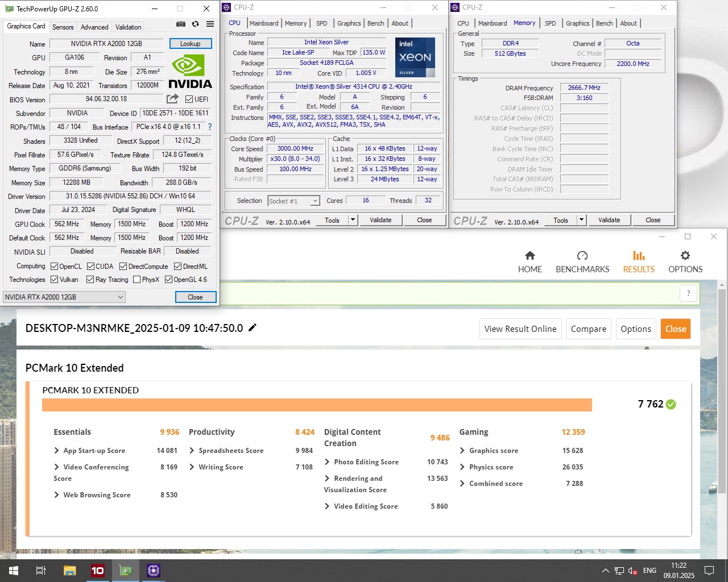Open the notification center icon
728x582 pixels.
(709, 570)
